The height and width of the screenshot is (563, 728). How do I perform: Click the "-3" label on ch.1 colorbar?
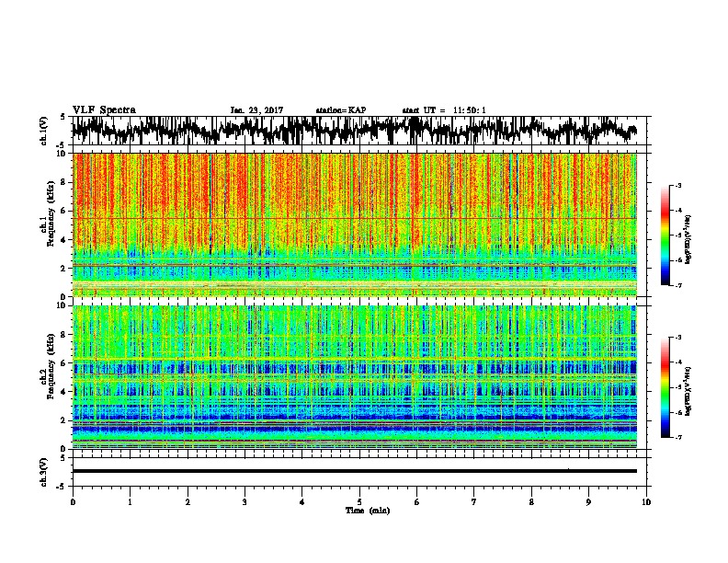point(678,185)
